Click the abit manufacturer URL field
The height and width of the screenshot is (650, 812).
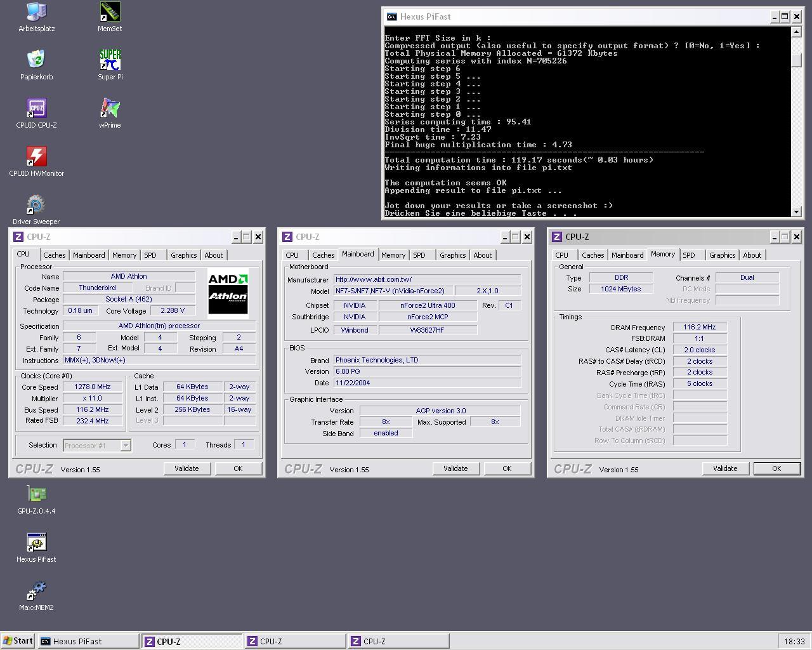[x=428, y=279]
